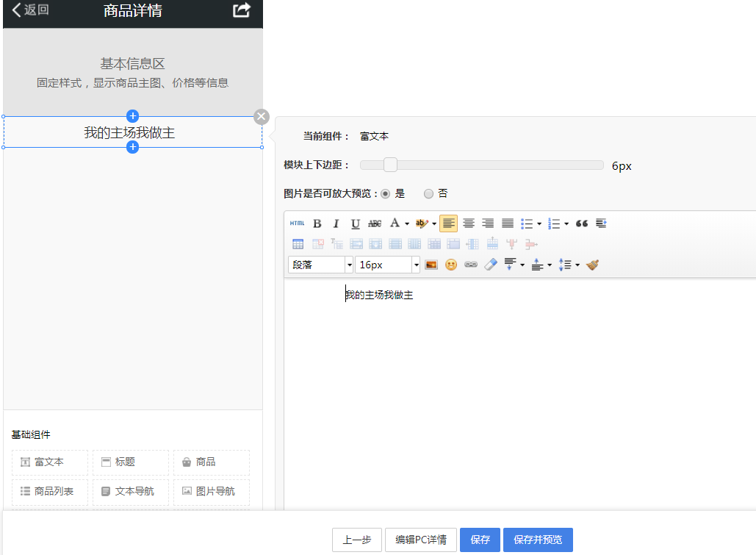Open the emoticon picker
This screenshot has width=756, height=555.
click(451, 265)
